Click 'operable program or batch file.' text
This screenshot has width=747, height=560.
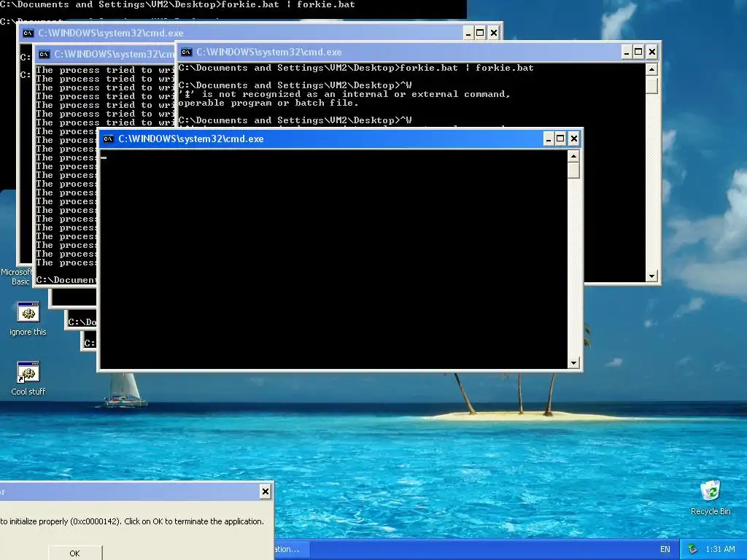pos(268,103)
